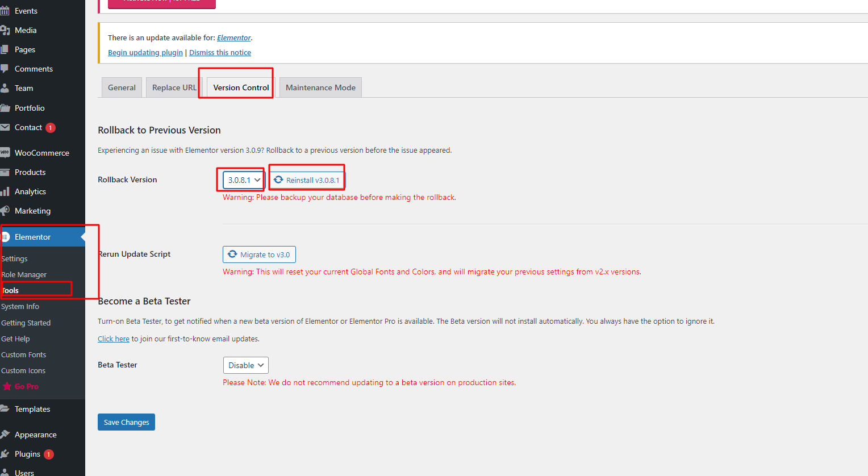868x476 pixels.
Task: Open the Maintenance Mode tab
Action: (320, 87)
